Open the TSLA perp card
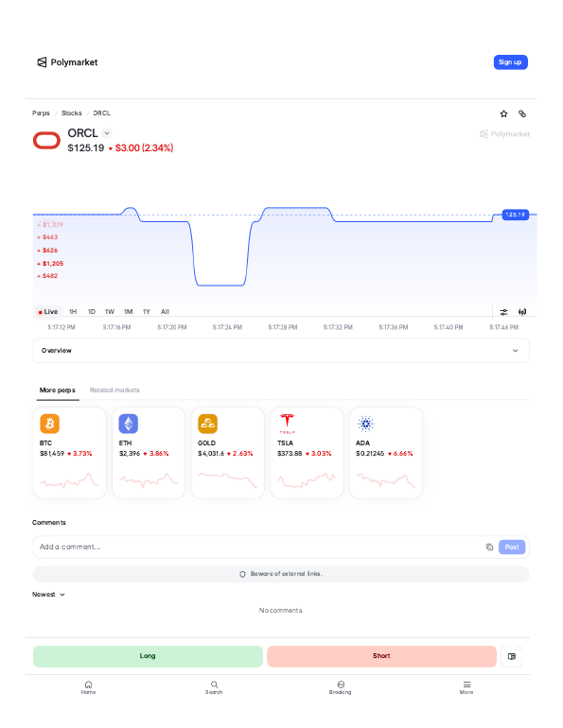The width and height of the screenshot is (563, 728). tap(308, 453)
